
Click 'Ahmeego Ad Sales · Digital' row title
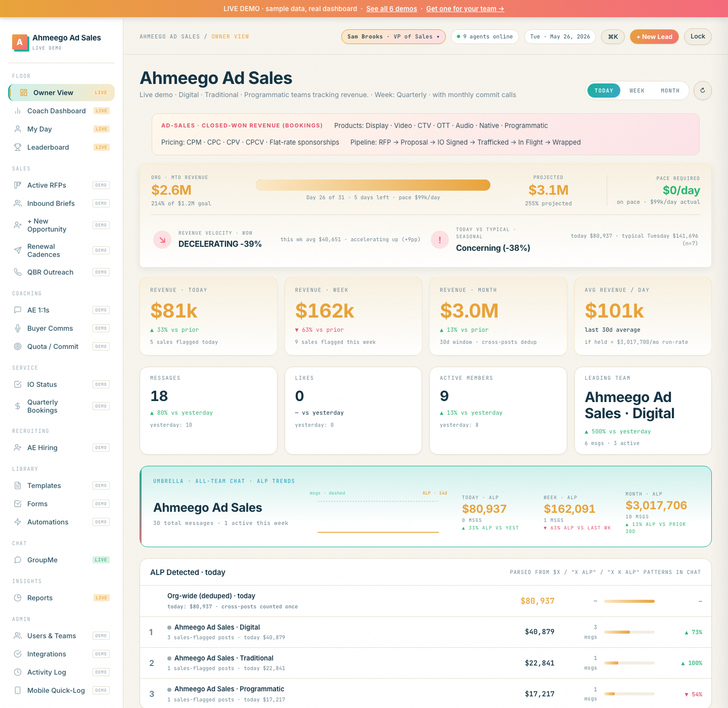pos(217,627)
